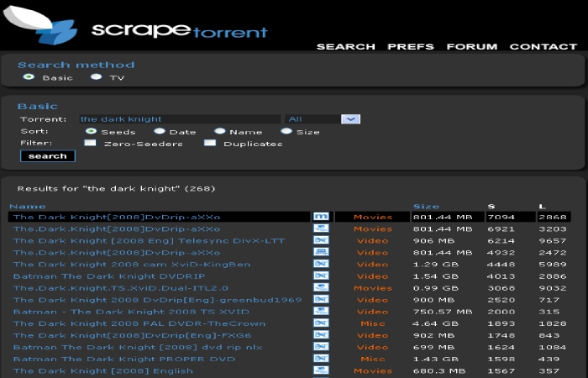Click the 1.54 GB size cell

pos(435,276)
